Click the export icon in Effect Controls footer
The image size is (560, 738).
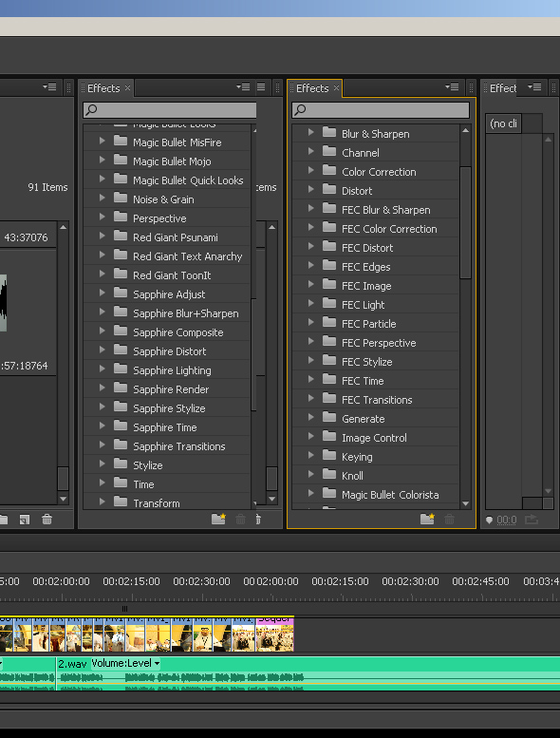(532, 520)
